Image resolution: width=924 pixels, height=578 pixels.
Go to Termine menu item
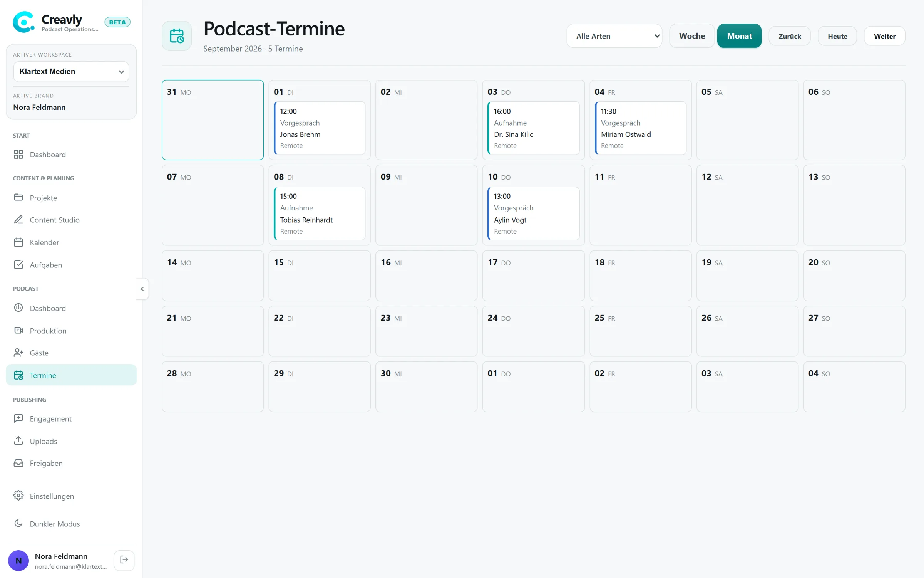coord(71,375)
